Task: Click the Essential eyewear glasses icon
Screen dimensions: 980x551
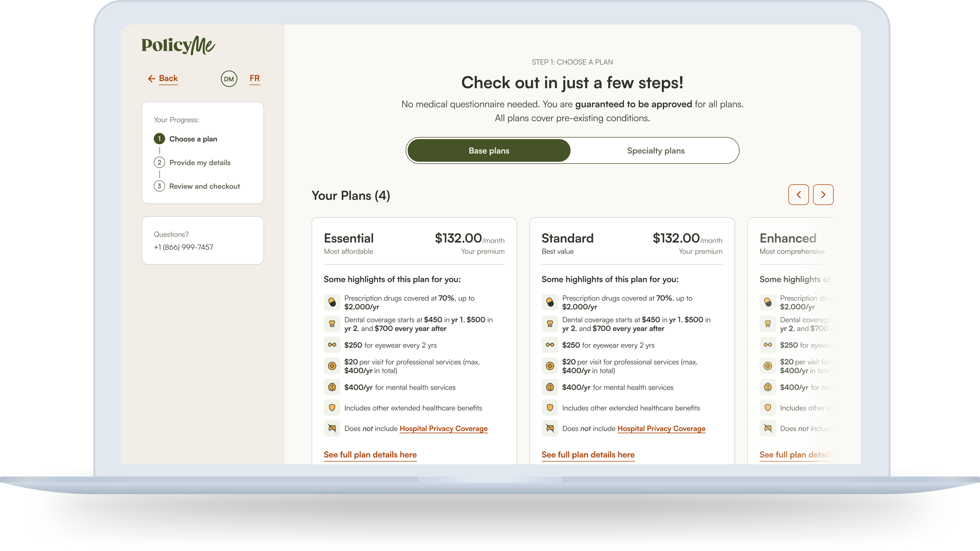Action: [x=332, y=345]
